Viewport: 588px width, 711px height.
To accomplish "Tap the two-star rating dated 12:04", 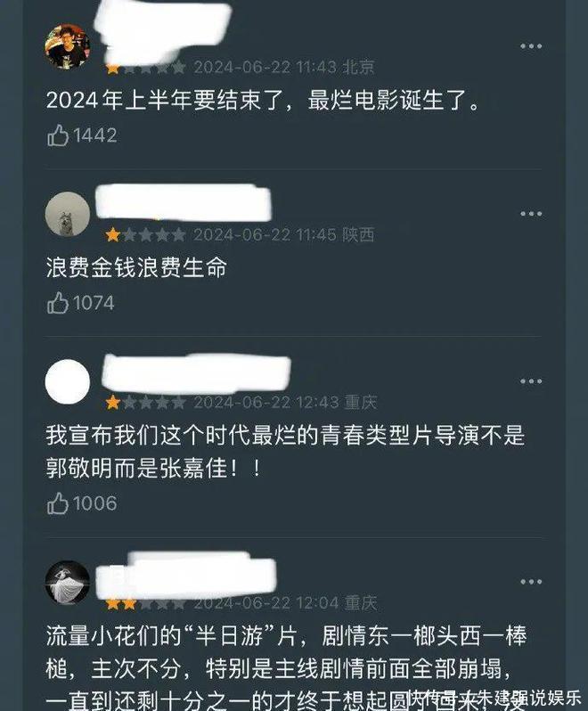I will point(145,604).
